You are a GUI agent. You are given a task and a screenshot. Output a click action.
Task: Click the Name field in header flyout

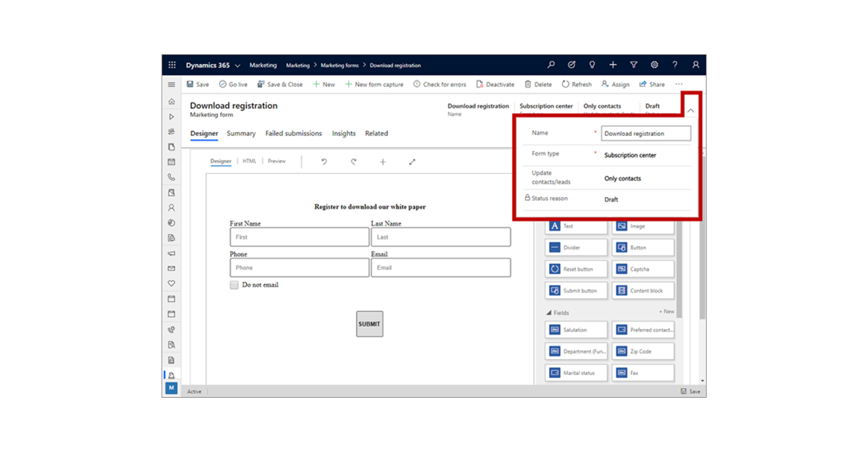(x=646, y=133)
